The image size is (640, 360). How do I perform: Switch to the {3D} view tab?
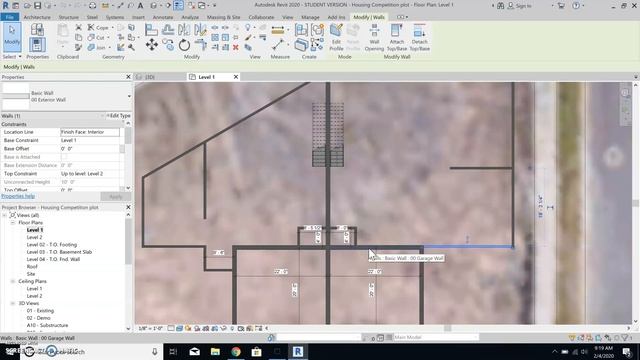click(150, 77)
